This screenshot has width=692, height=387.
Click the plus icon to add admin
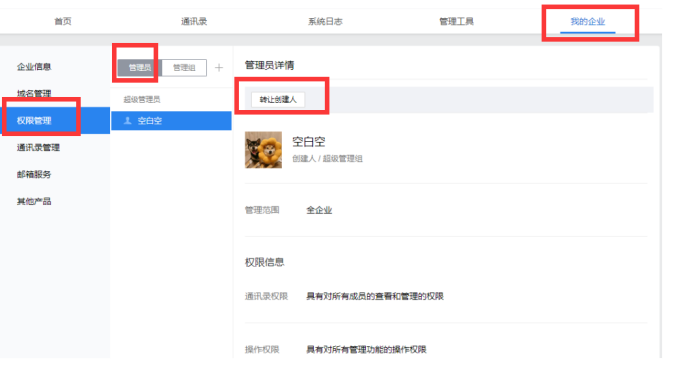pyautogui.click(x=219, y=68)
